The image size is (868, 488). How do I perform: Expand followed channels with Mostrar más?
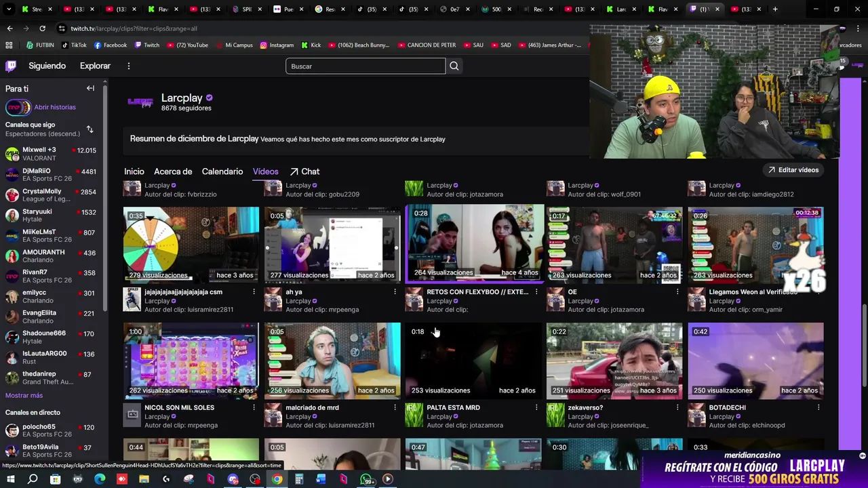click(x=24, y=395)
